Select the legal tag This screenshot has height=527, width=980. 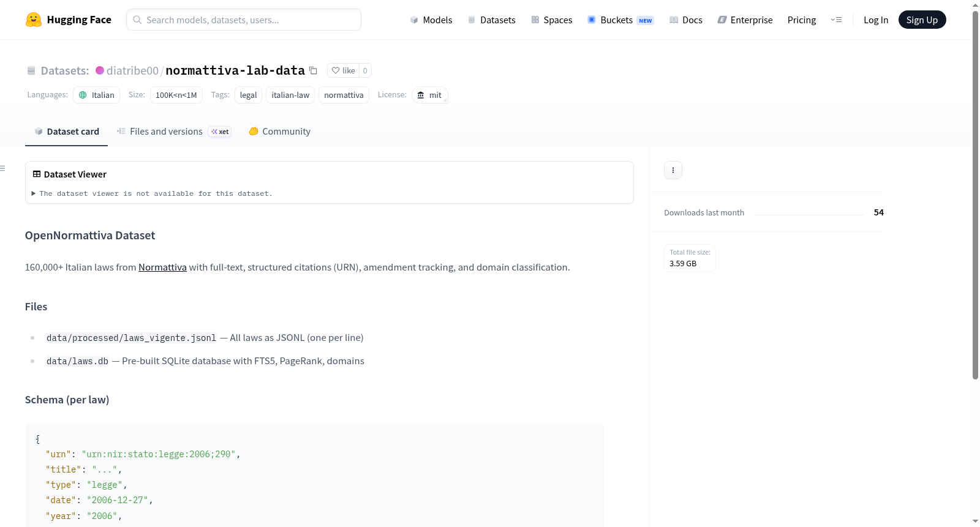(x=248, y=95)
